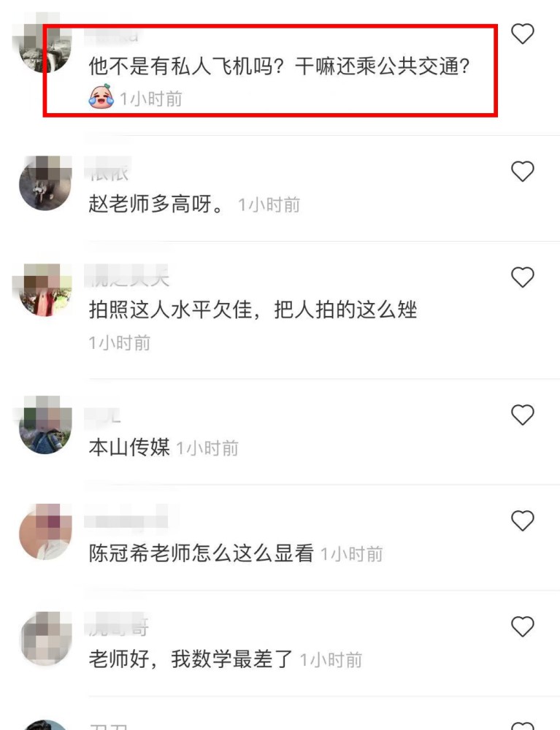Open avatar beside 陈冠希老师 comment
Viewport: 560px width, 730px height.
pyautogui.click(x=45, y=532)
